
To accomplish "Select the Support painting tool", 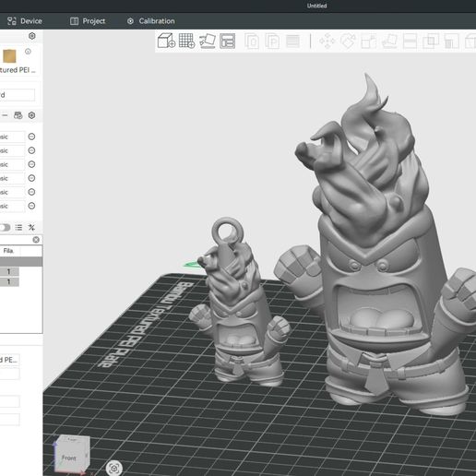I will pyautogui.click(x=451, y=42).
